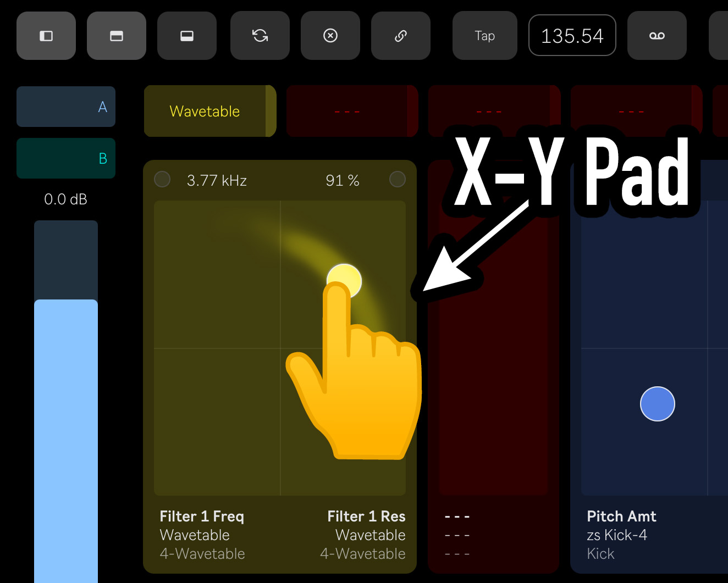This screenshot has height=583, width=728.
Task: Select the A bank button
Action: 66,107
